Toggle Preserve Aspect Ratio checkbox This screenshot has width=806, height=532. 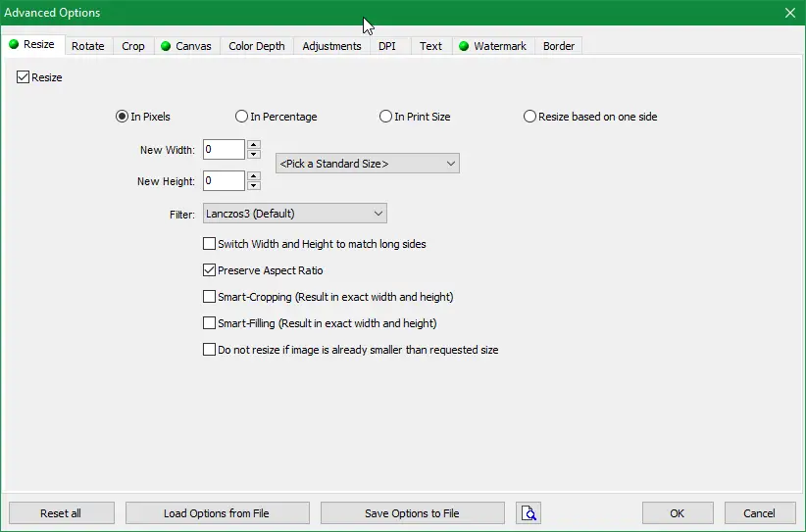click(x=209, y=270)
